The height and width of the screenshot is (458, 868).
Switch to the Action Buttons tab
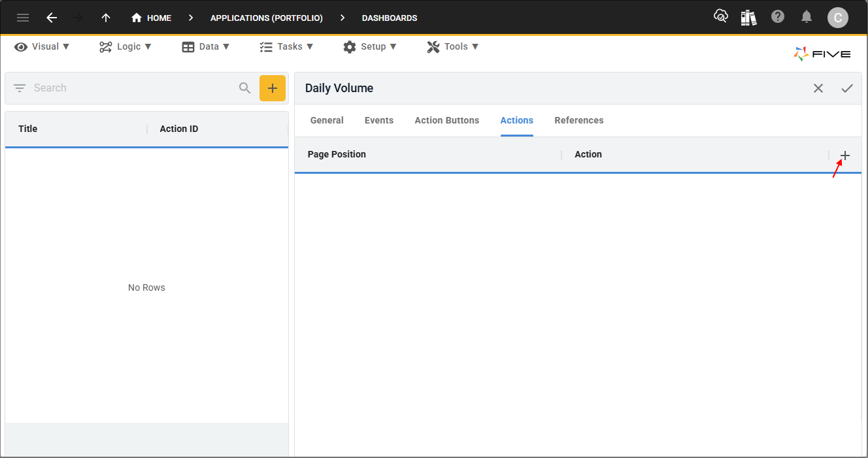[x=447, y=120]
